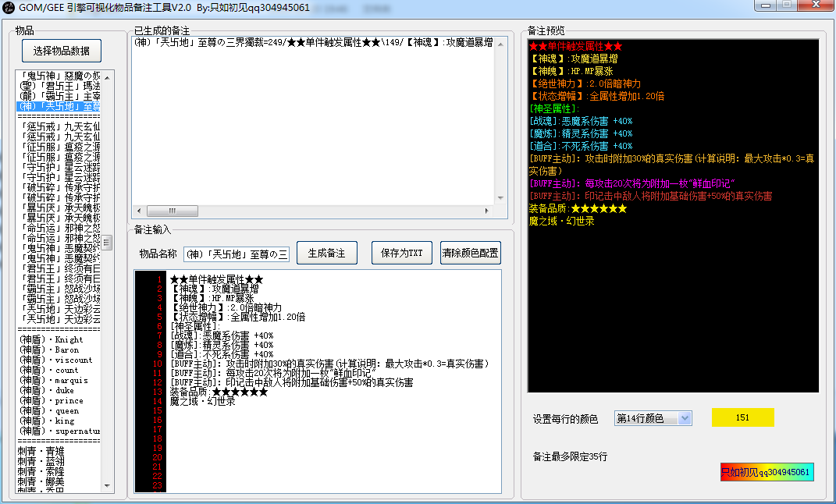The width and height of the screenshot is (836, 504).
Task: Select 刺青·蓝翎 in item list
Action: [41, 461]
